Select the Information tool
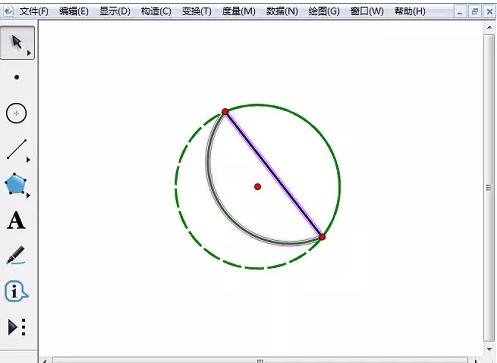 [x=16, y=291]
